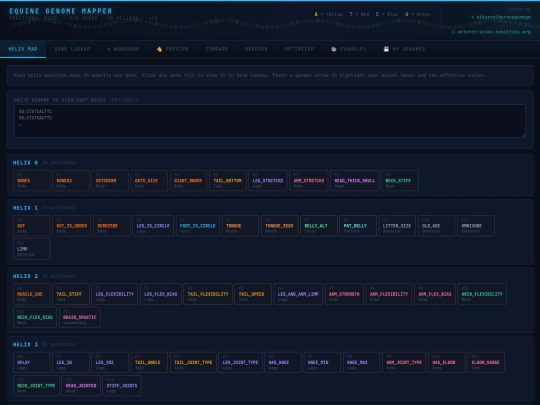The image size is (540, 405).
Task: Open the LEG_FLEX_BIAS gene tile
Action: [161, 294]
